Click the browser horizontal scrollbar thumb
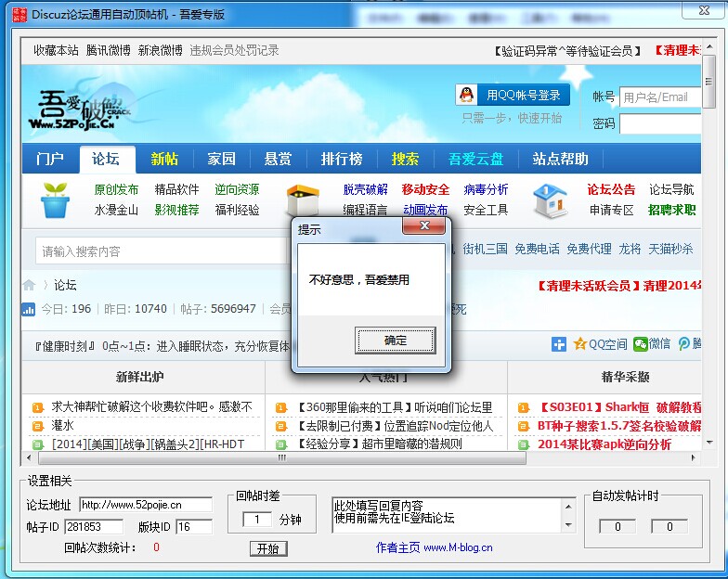Screen dimensions: 728x579 point(282,457)
